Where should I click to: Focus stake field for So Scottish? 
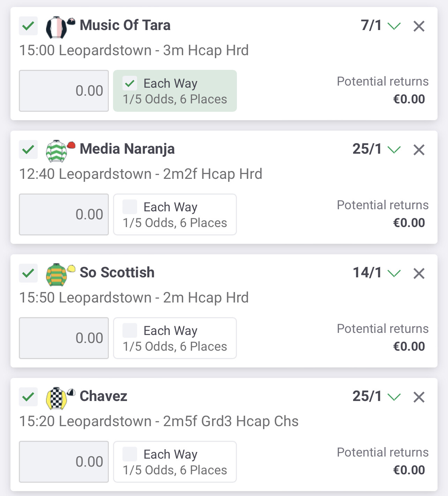[x=64, y=338]
